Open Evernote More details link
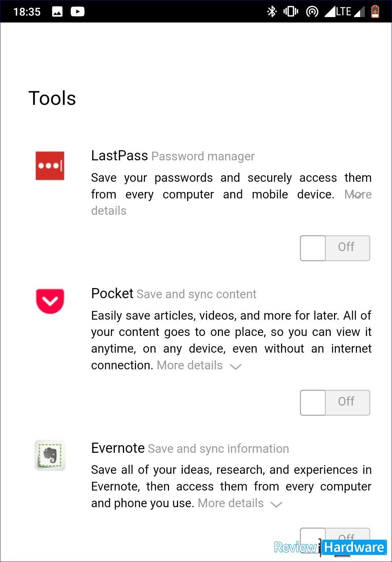This screenshot has height=562, width=392. (x=231, y=503)
